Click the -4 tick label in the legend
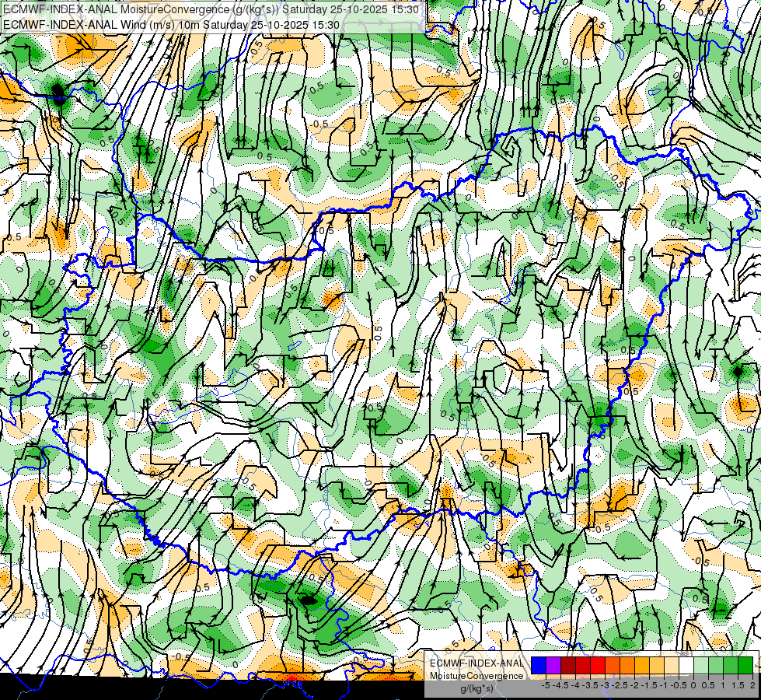This screenshot has width=761, height=700. click(575, 685)
